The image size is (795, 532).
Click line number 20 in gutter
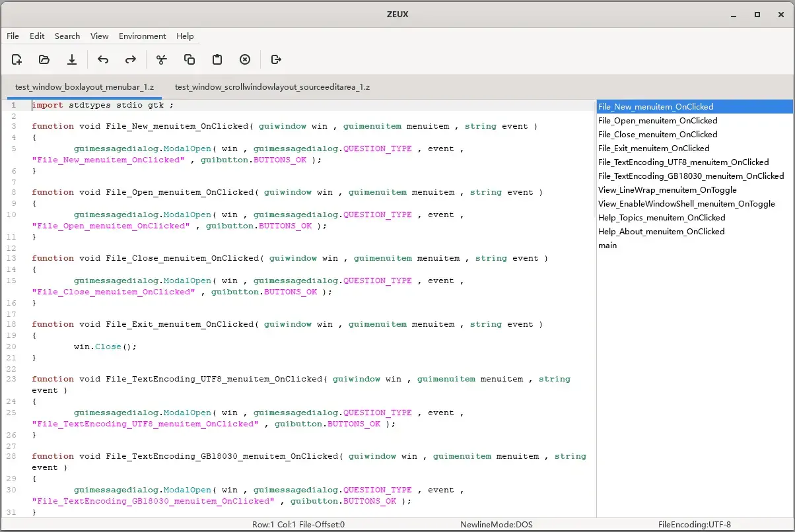[11, 347]
